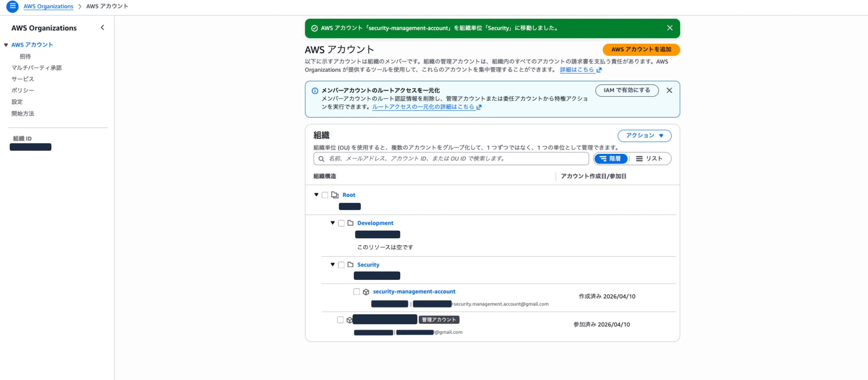This screenshot has width=868, height=380.
Task: Collapse the Security OU node
Action: [x=332, y=265]
